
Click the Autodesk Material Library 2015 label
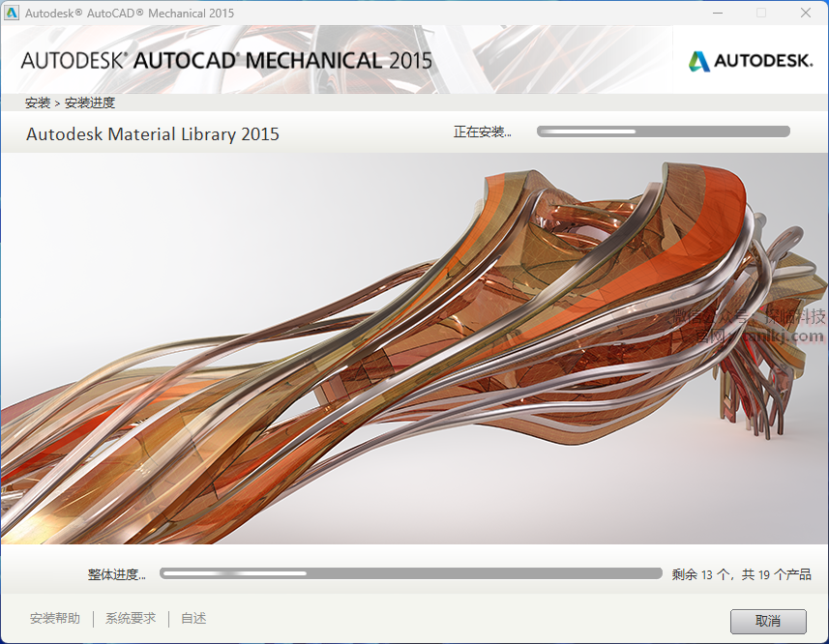[153, 134]
